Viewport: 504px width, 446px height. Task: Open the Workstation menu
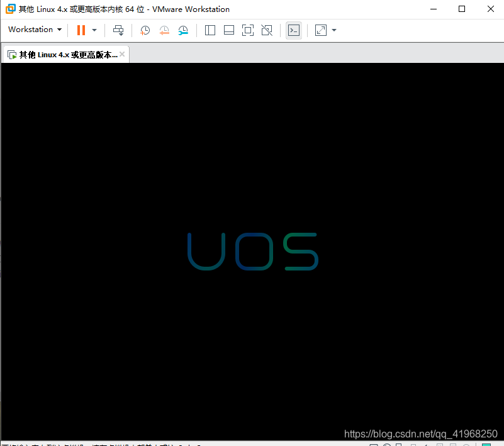tap(35, 30)
